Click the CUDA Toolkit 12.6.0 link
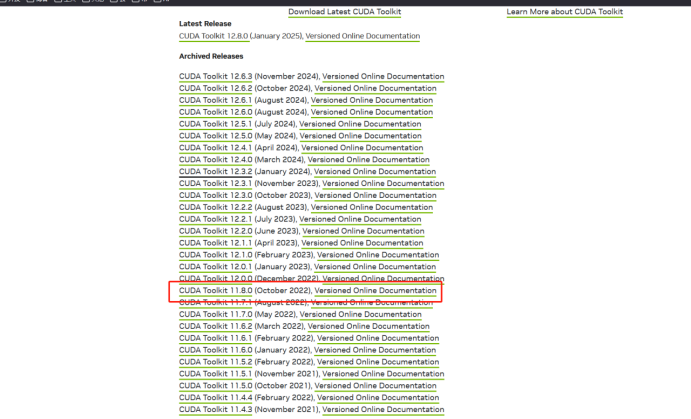This screenshot has width=691, height=419. coord(215,112)
